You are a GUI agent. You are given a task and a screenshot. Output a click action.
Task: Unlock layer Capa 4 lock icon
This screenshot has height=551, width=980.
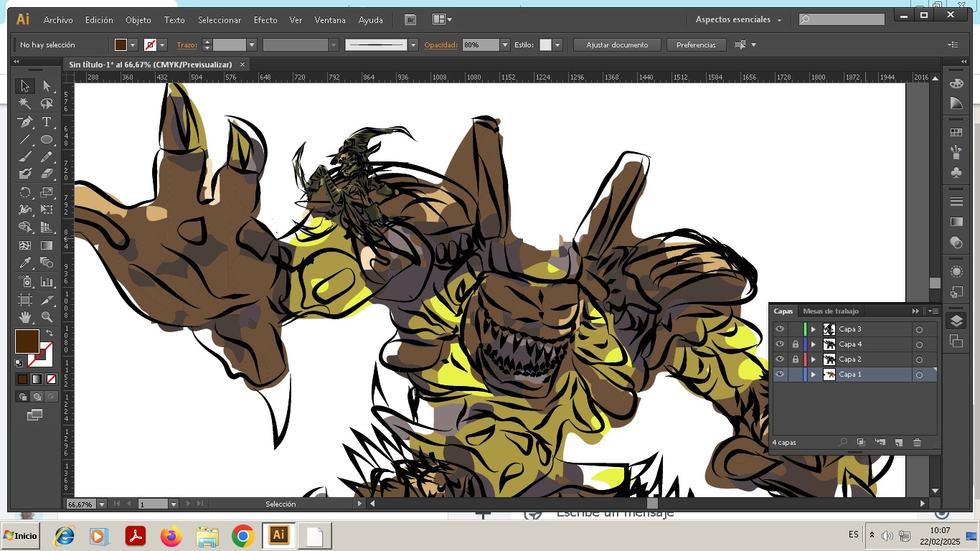pos(795,344)
